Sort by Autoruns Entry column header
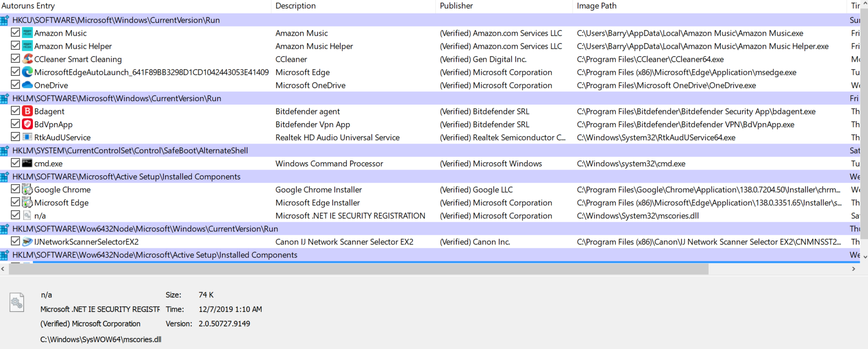The height and width of the screenshot is (349, 868). [x=135, y=6]
